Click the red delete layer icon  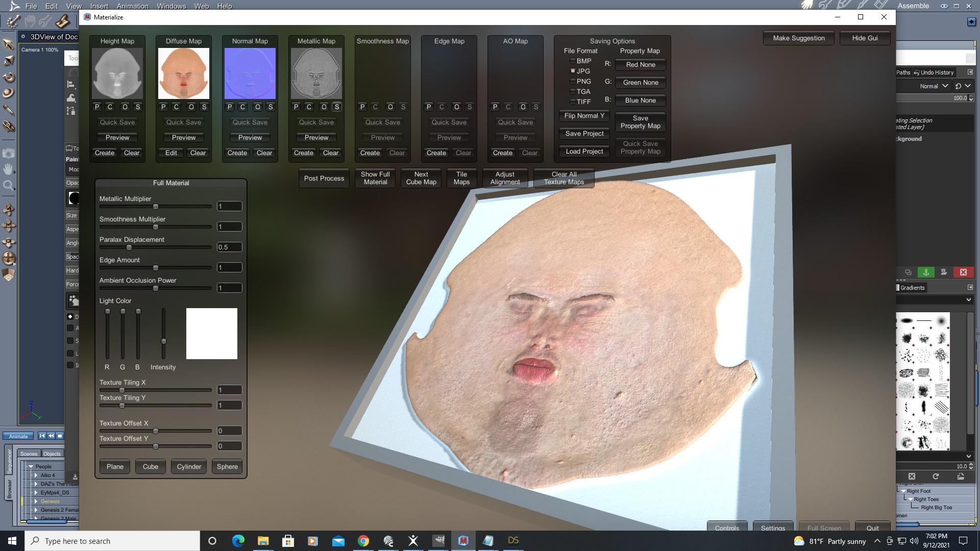click(x=963, y=272)
